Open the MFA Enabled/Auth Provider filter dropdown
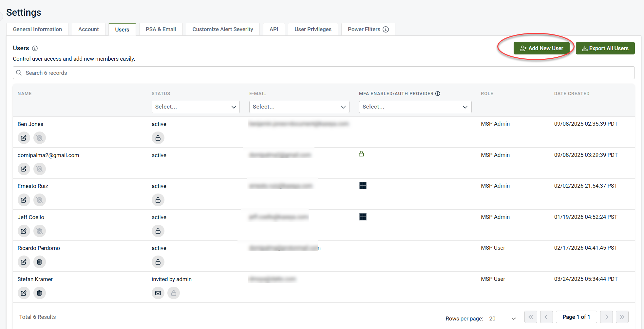The height and width of the screenshot is (329, 644). tap(415, 107)
